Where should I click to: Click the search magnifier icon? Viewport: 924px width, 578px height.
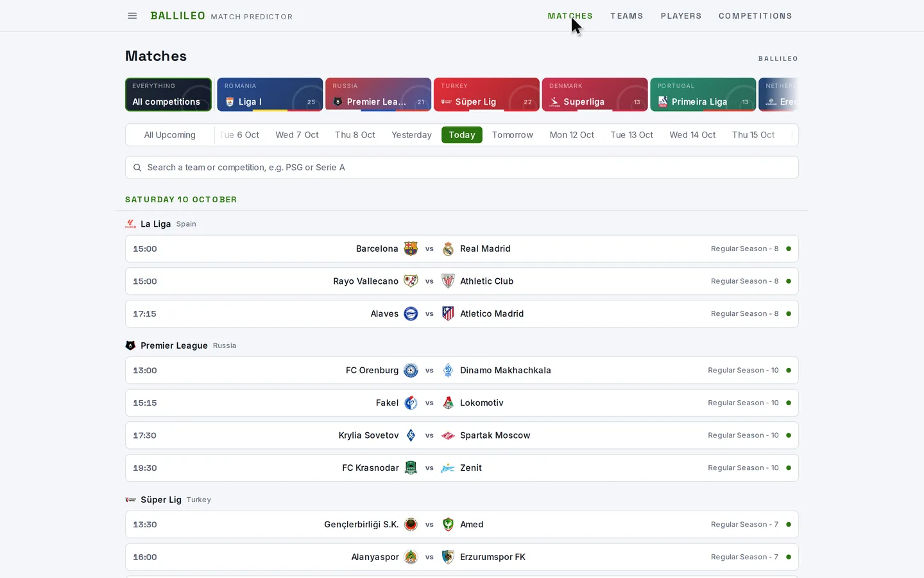click(137, 168)
